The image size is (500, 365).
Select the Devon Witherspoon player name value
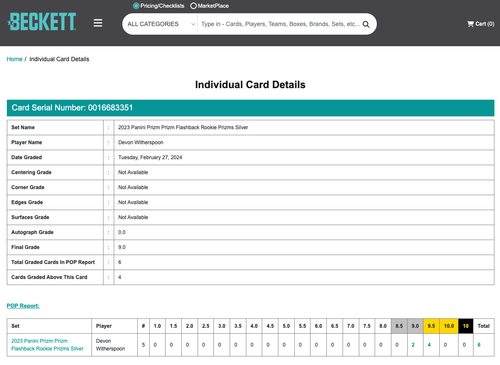coord(141,142)
